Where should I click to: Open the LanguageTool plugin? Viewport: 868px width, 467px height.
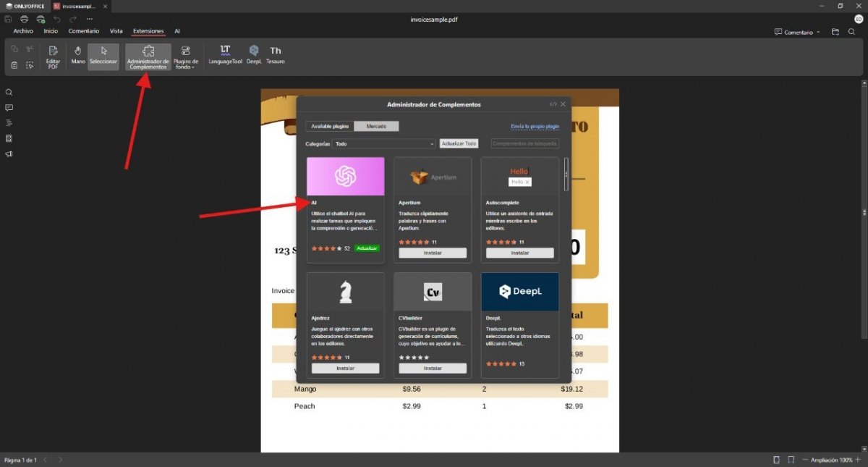tap(225, 54)
